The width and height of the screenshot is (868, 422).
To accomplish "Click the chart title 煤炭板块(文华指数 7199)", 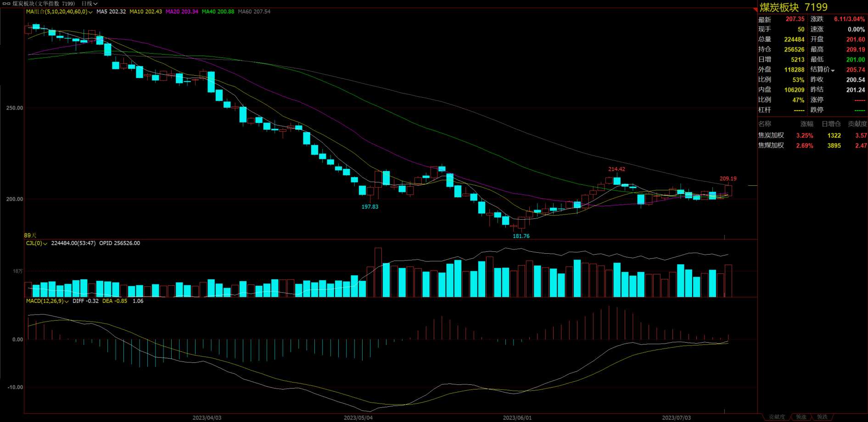I will 44,4.
